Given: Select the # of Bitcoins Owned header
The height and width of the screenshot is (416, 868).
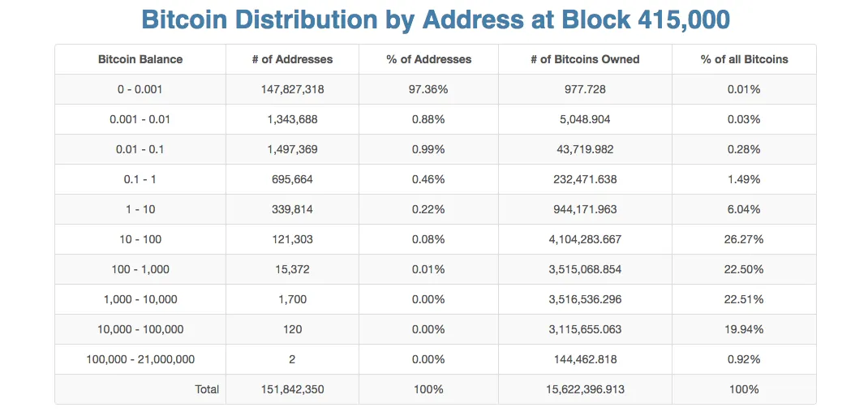Looking at the screenshot, I should coord(584,59).
